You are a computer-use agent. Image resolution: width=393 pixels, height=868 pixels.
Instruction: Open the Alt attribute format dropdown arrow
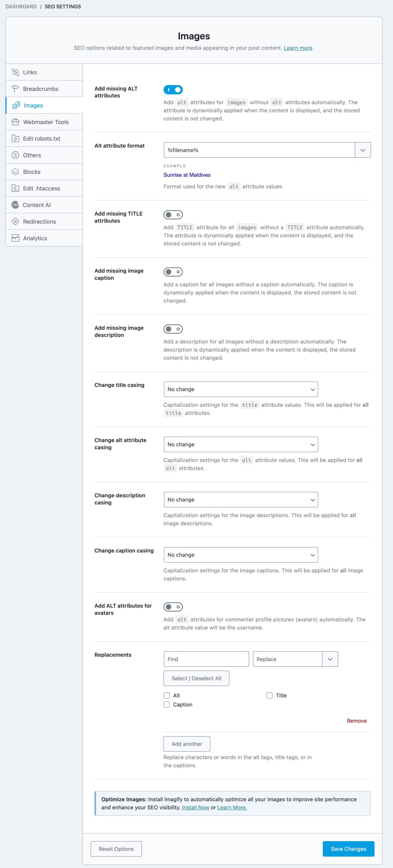[363, 150]
